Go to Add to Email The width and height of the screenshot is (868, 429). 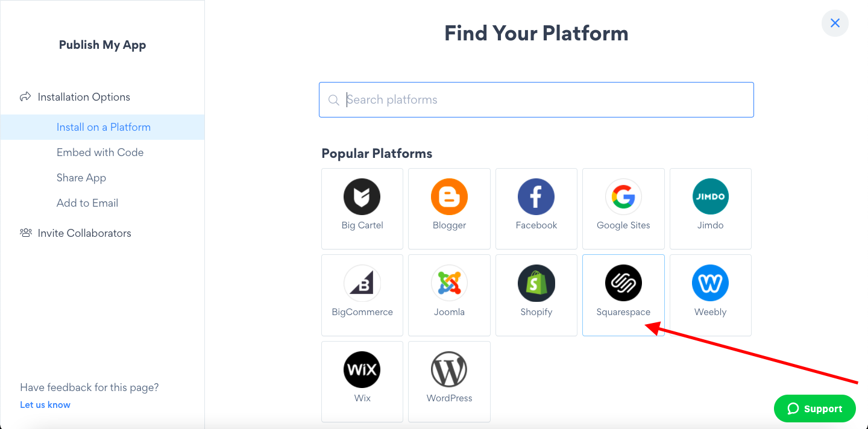[x=87, y=203]
